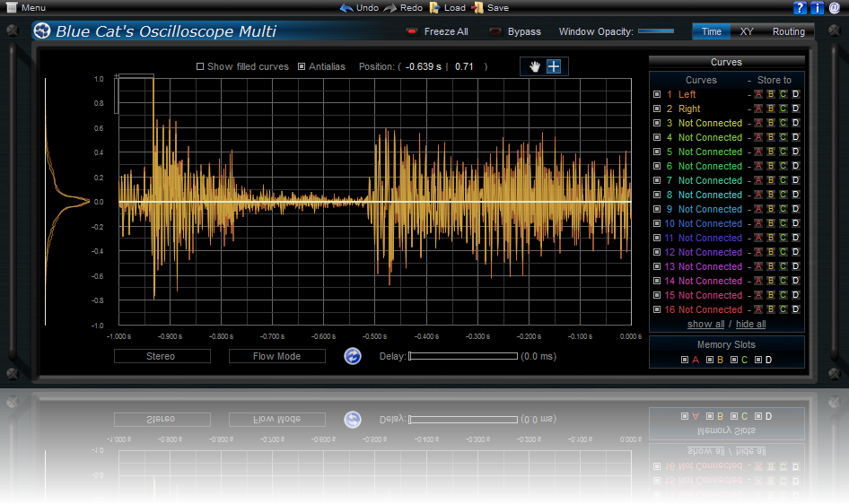This screenshot has width=849, height=504.
Task: Click the Redo arrow
Action: point(389,7)
